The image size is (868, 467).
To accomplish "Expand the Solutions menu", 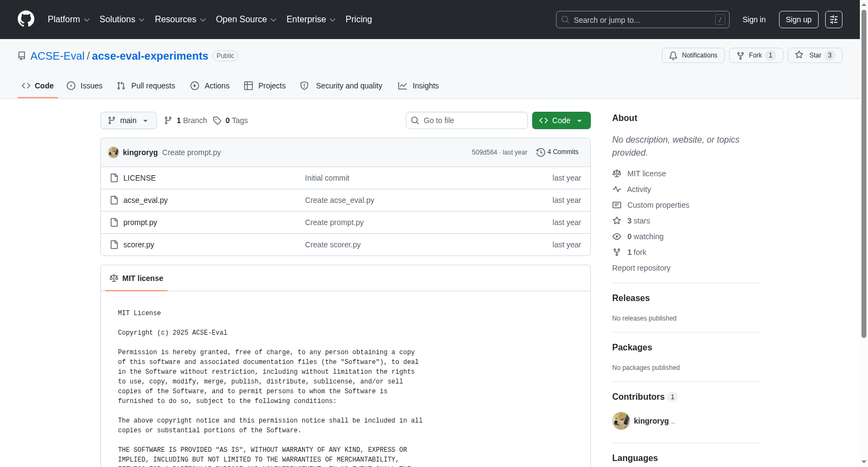I will [122, 20].
